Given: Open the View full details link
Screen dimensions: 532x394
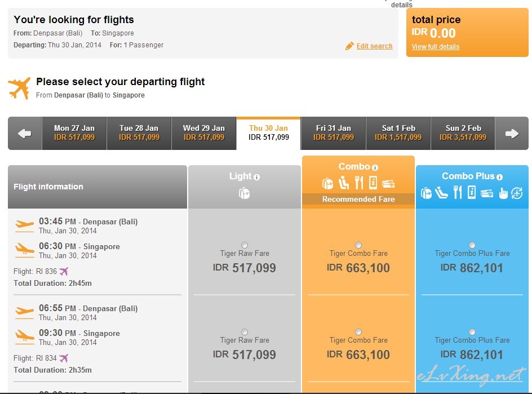Looking at the screenshot, I should (435, 47).
